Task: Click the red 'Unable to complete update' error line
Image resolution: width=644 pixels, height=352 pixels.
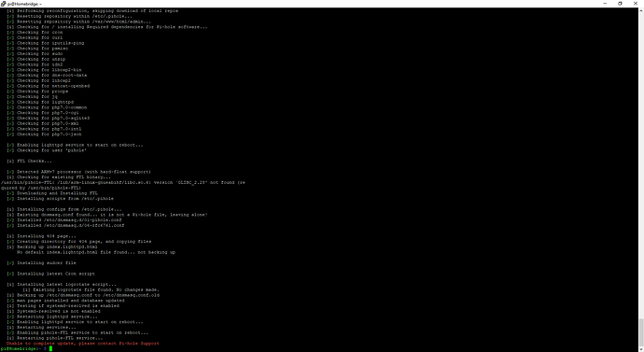Action: [82, 344]
